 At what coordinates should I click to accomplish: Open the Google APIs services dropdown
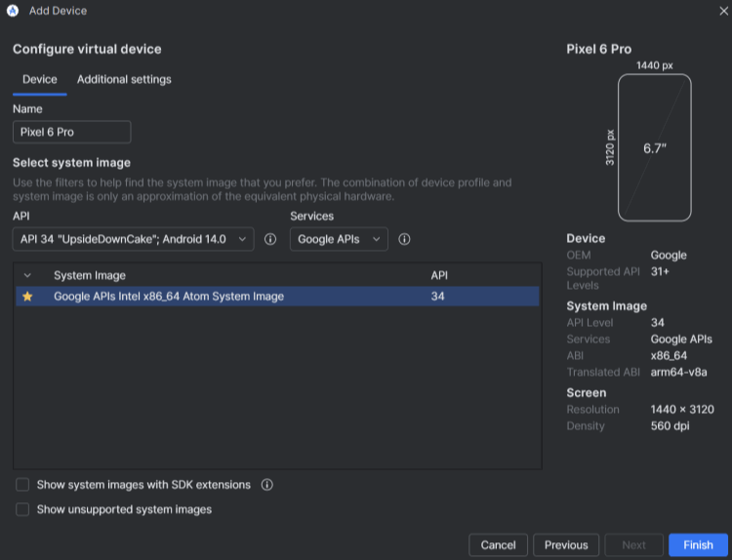coord(339,239)
